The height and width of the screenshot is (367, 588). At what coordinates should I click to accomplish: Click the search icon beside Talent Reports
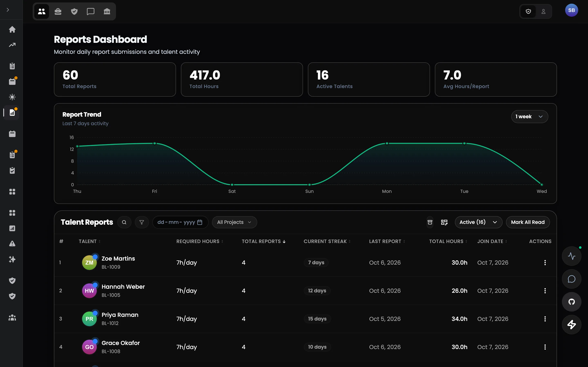pyautogui.click(x=124, y=222)
